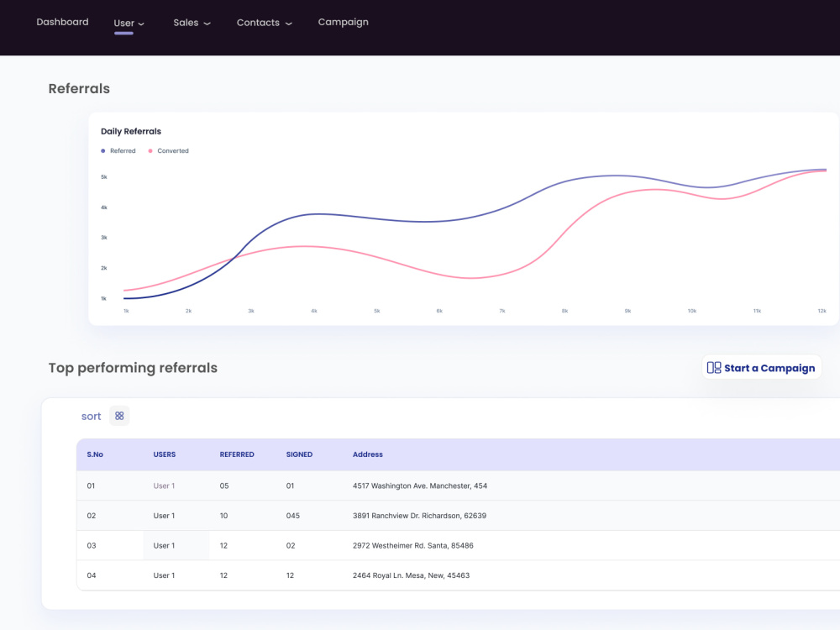Sort by the REFERRED column header
The width and height of the screenshot is (840, 630).
click(x=237, y=454)
